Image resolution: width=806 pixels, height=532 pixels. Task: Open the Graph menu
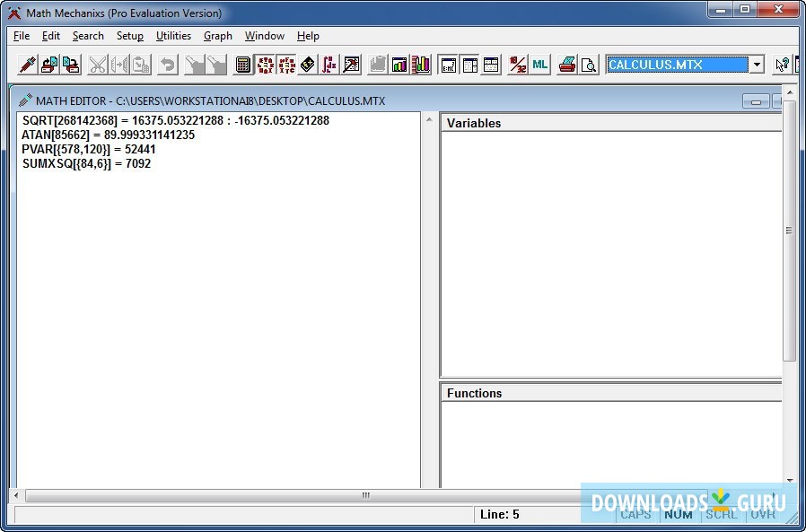click(218, 36)
